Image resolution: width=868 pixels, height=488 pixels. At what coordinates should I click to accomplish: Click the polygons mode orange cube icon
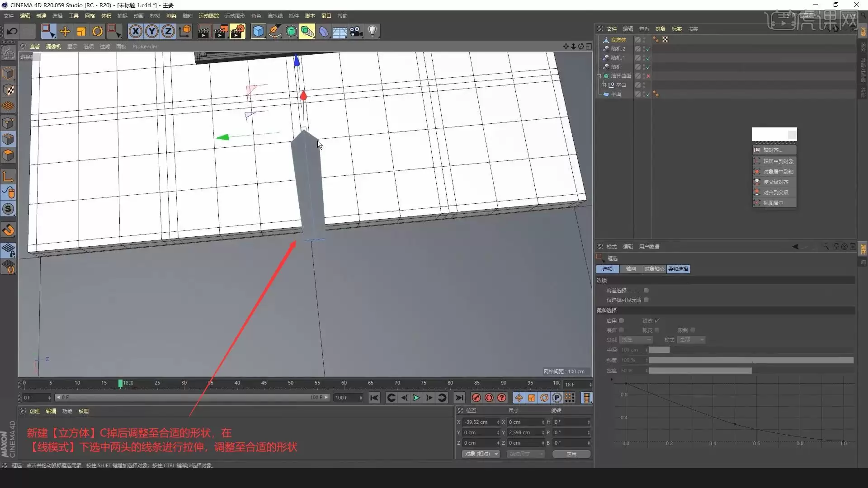[8, 155]
